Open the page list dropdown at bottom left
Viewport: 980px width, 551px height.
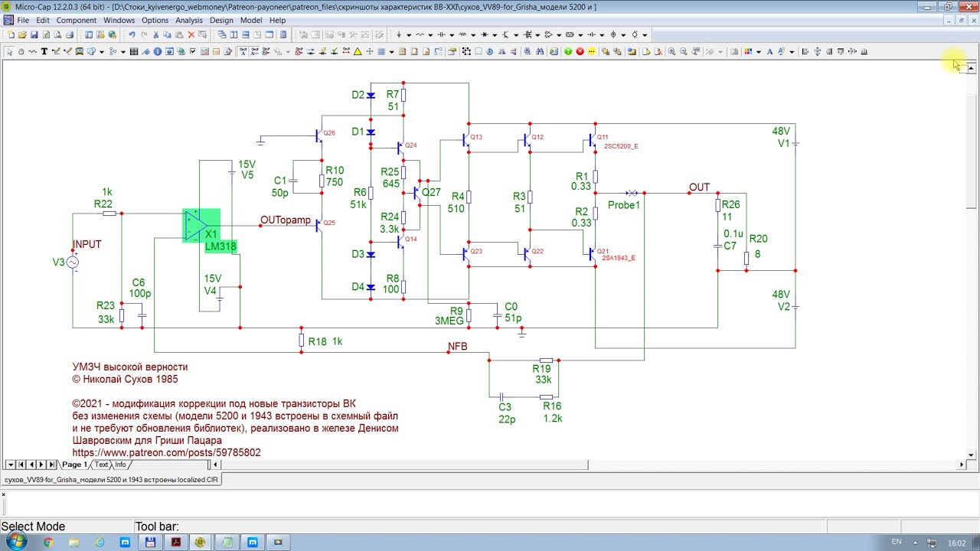pos(10,465)
